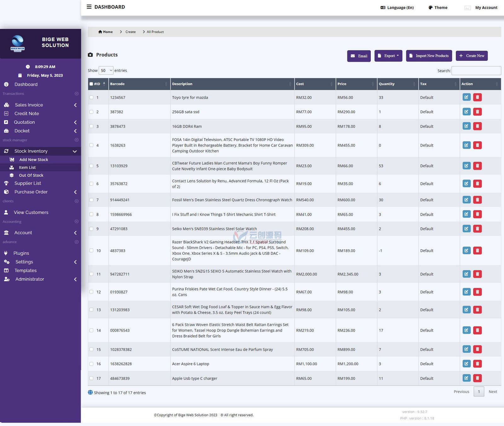
Task: Click the Home icon in breadcrumb
Action: pyautogui.click(x=100, y=32)
